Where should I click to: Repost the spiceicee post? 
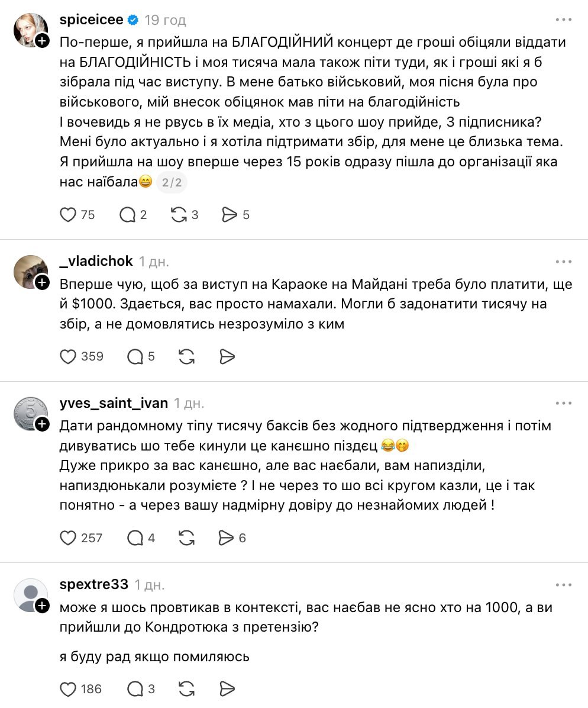coord(179,215)
